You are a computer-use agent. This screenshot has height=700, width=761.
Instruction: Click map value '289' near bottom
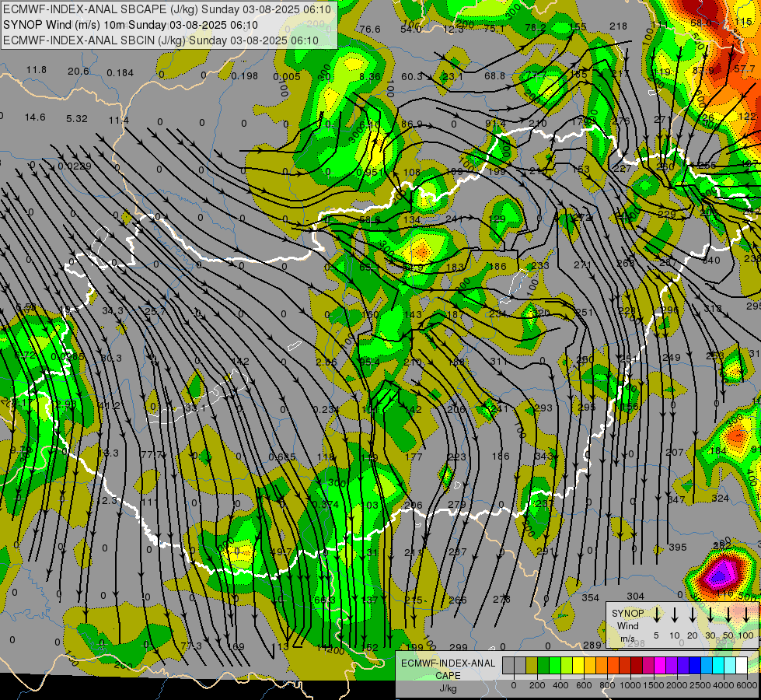(x=592, y=645)
